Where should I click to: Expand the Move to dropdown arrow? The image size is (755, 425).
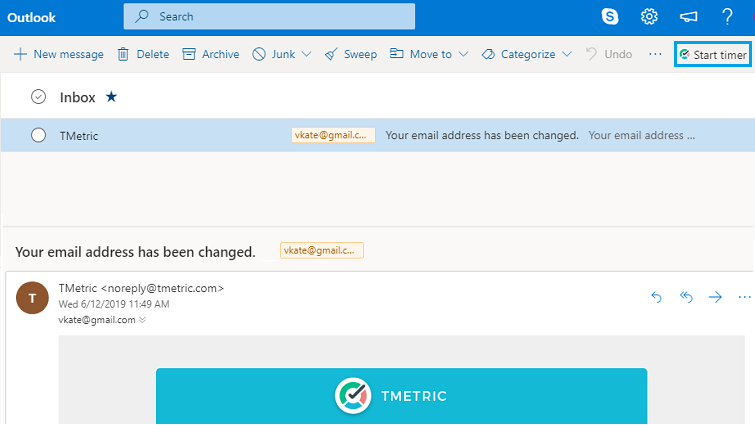(463, 54)
